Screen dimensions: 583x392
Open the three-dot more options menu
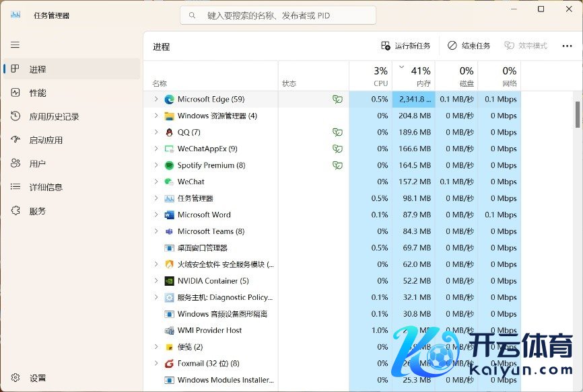[x=566, y=46]
